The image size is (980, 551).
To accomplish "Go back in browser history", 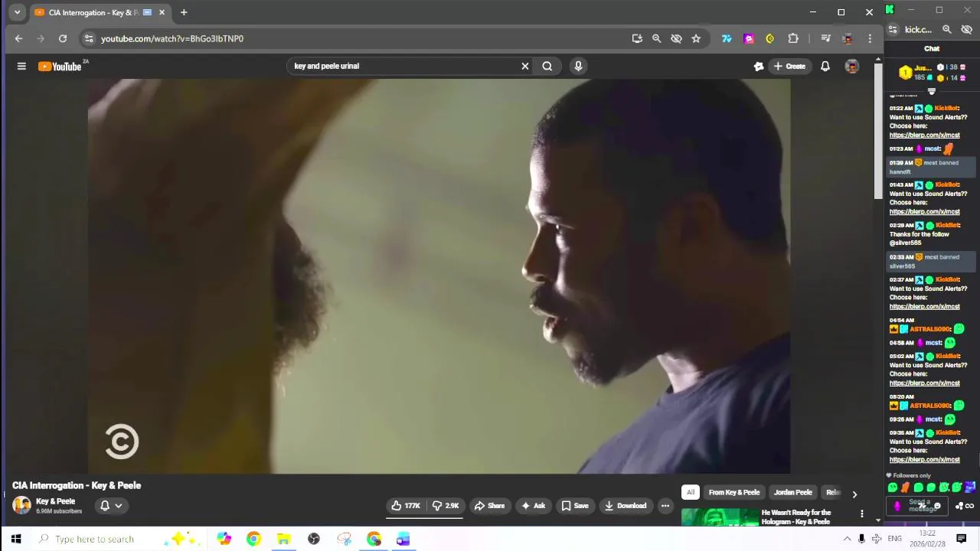I will click(18, 38).
